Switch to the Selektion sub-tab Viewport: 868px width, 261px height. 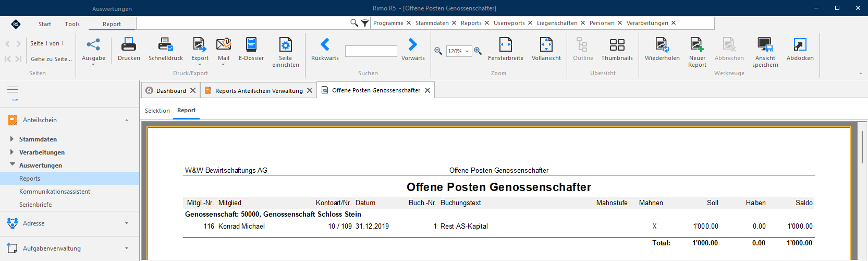(157, 111)
